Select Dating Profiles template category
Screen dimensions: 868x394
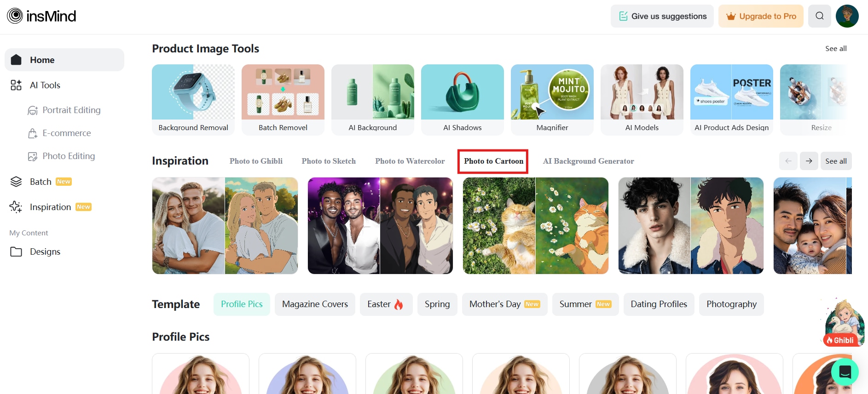tap(659, 304)
